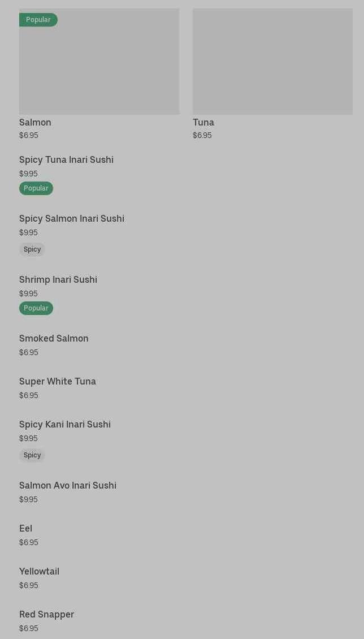Open the Tuna item image card
Viewport: 364px width, 639px height.
point(272,62)
